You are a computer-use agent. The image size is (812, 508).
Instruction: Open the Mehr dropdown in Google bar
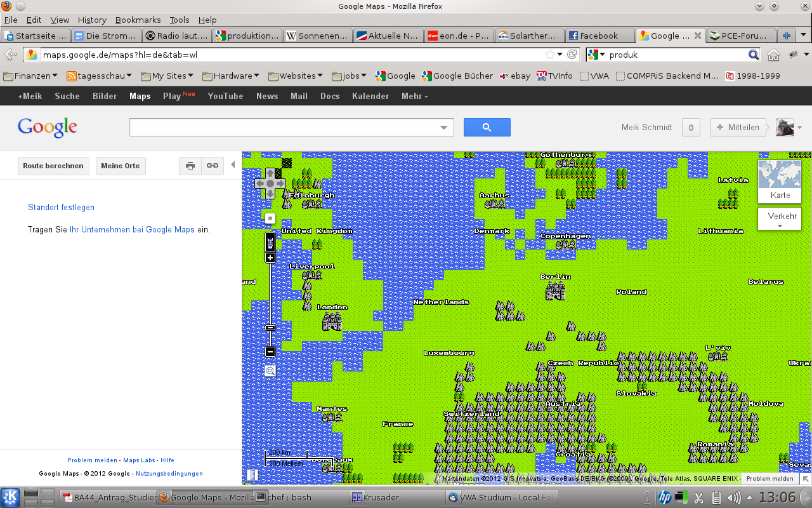click(414, 96)
